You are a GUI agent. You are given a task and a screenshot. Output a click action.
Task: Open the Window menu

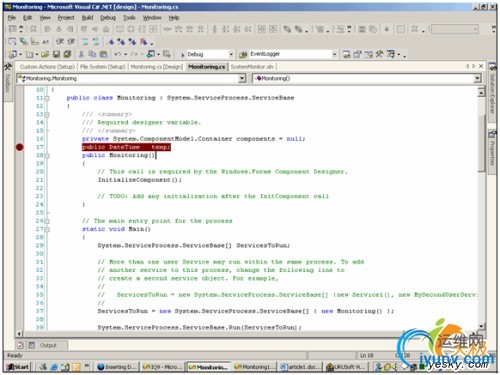152,18
